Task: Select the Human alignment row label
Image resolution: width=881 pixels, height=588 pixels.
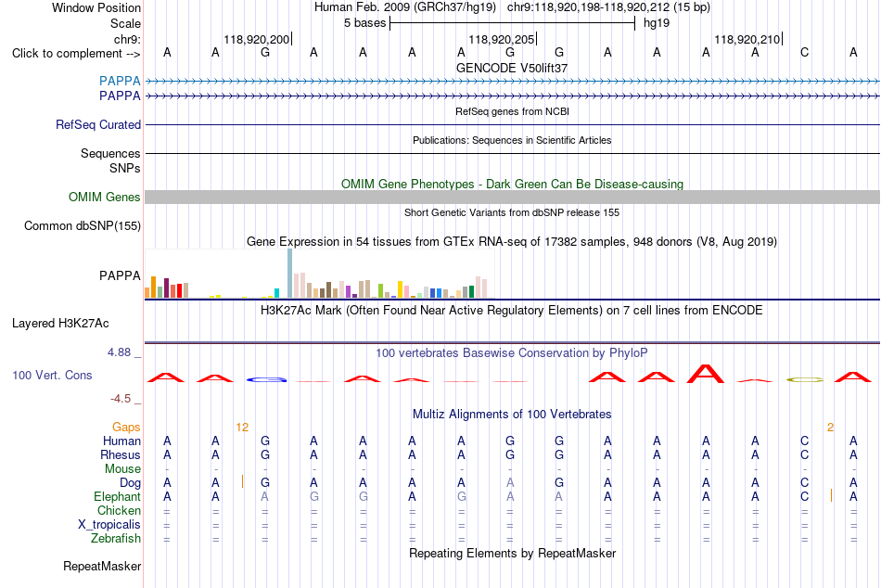Action: 121,441
